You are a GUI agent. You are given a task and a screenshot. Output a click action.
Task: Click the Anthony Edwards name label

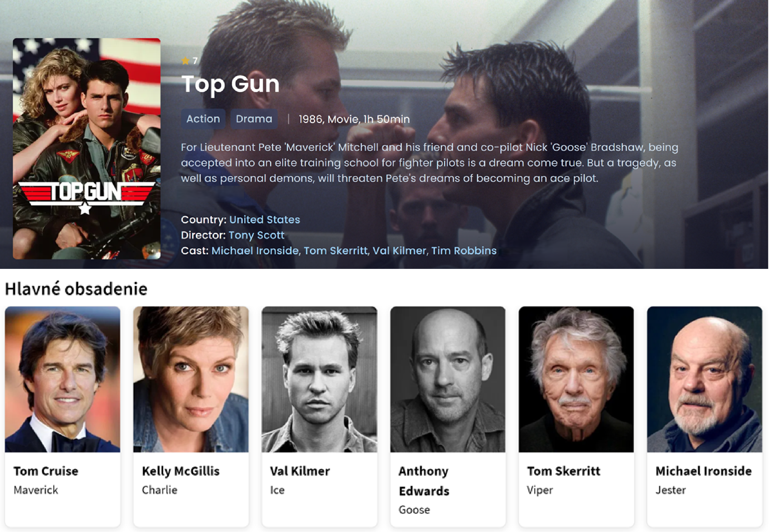424,481
